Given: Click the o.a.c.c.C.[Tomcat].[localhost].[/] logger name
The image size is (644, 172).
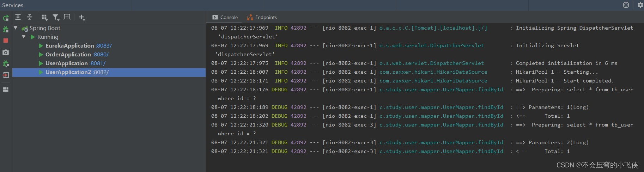Looking at the screenshot, I should [x=433, y=28].
